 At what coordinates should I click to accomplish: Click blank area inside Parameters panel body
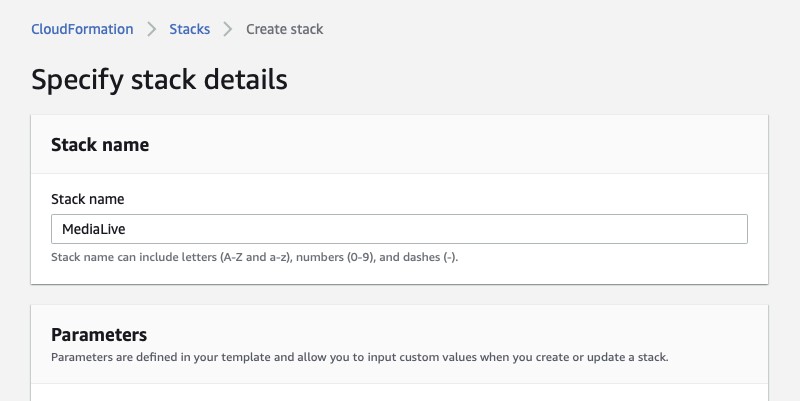coord(399,392)
